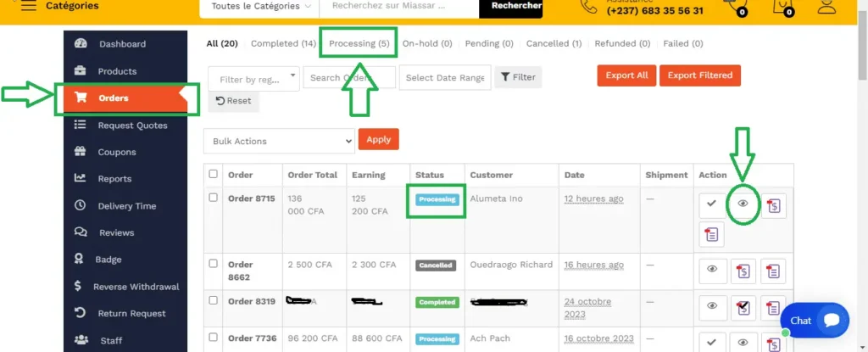
Task: Click the orange Apply button
Action: pos(378,139)
